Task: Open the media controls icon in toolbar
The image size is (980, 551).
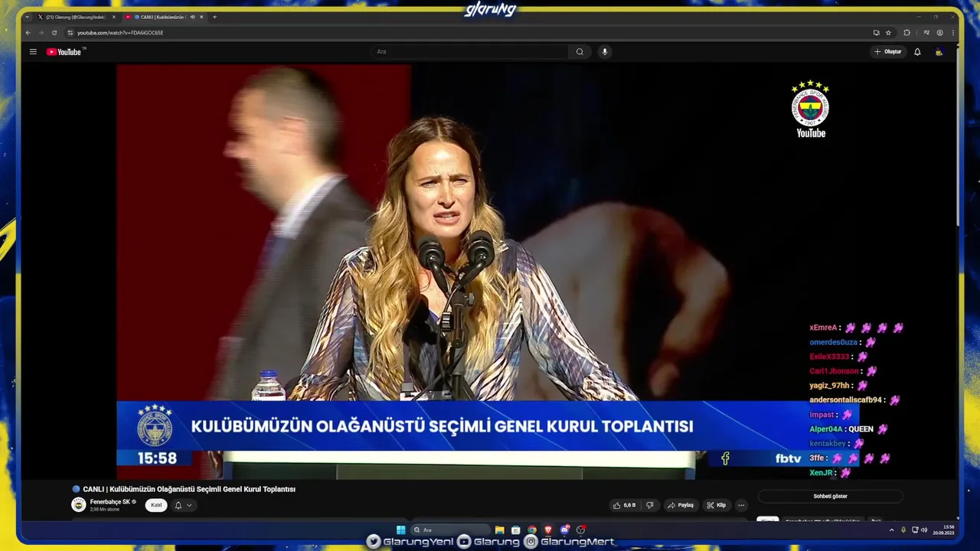Action: [926, 33]
